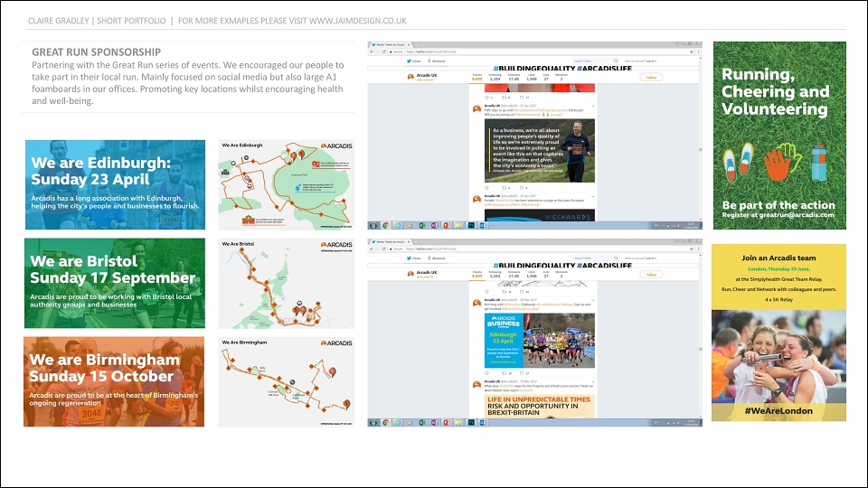Select the We are Bristol Sunday 17 September banner

tap(115, 283)
